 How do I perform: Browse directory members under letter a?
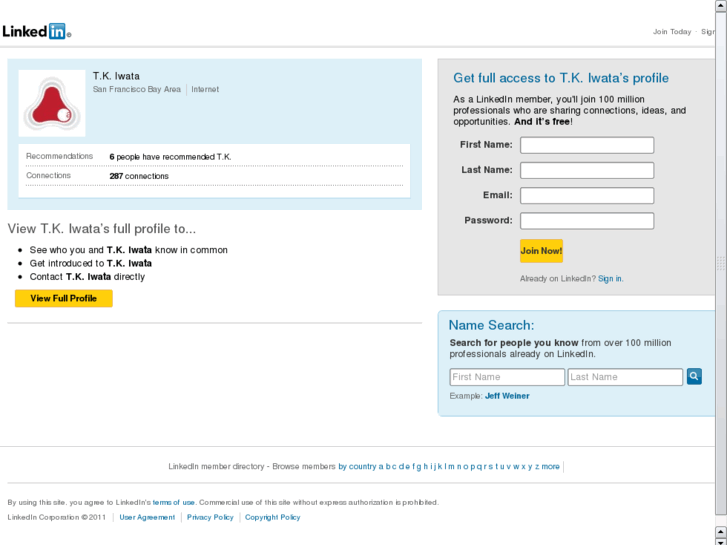coord(381,467)
